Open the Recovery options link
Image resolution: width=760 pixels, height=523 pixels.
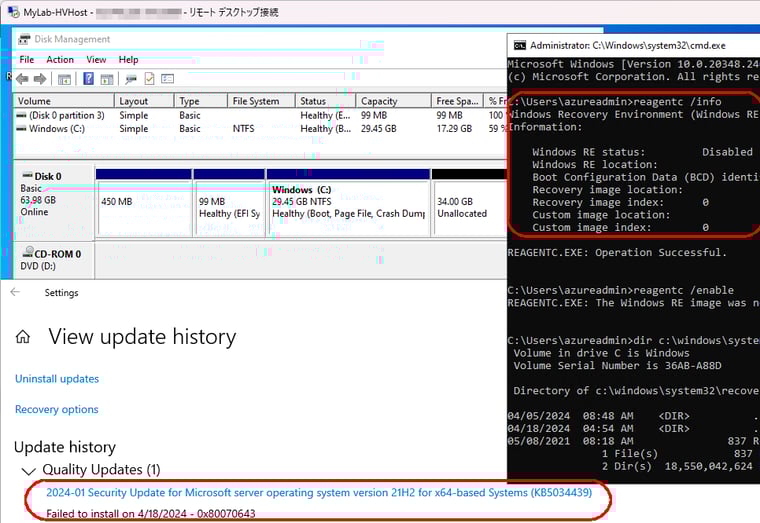coord(57,409)
